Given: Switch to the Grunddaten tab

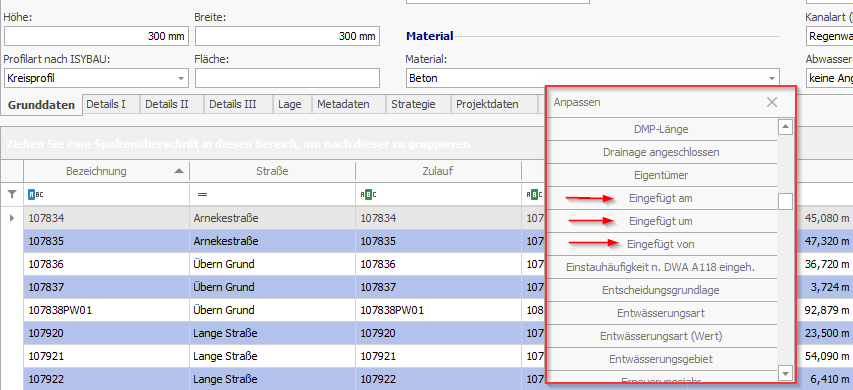Looking at the screenshot, I should coord(41,104).
